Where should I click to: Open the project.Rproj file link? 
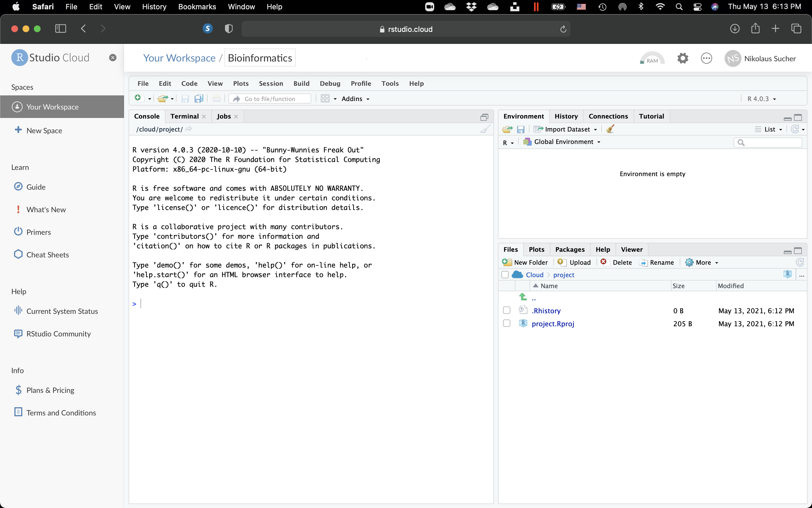(x=553, y=323)
